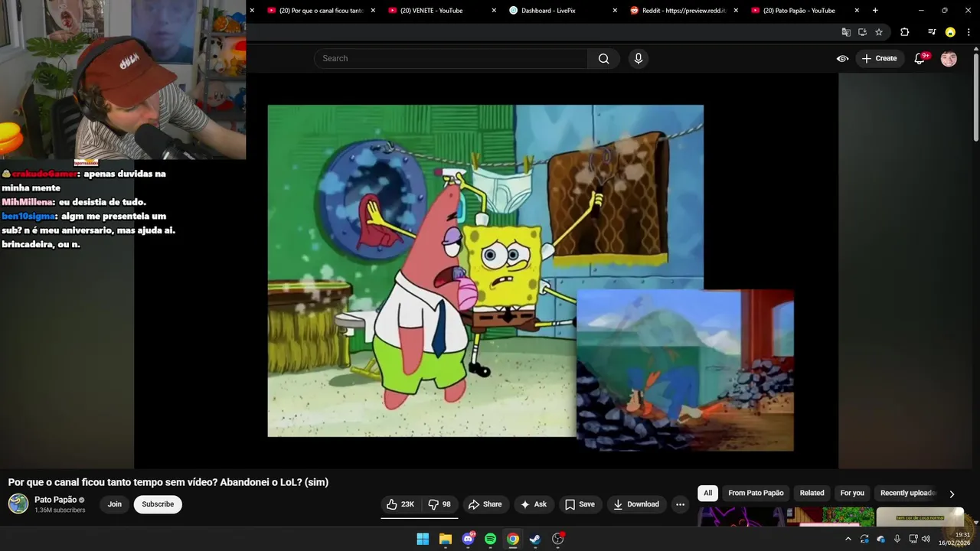Switch to the Dashboard - LivePix tab
980x551 pixels.
click(559, 11)
